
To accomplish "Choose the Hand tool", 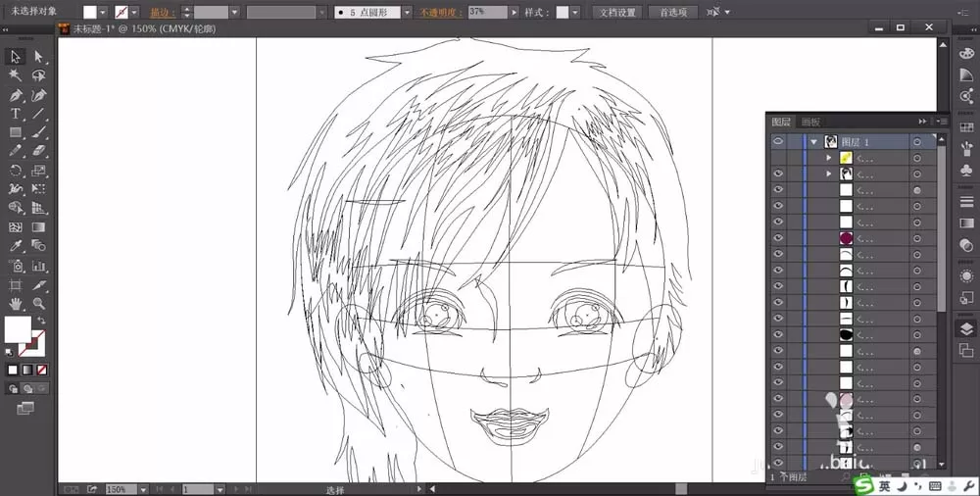I will click(16, 303).
